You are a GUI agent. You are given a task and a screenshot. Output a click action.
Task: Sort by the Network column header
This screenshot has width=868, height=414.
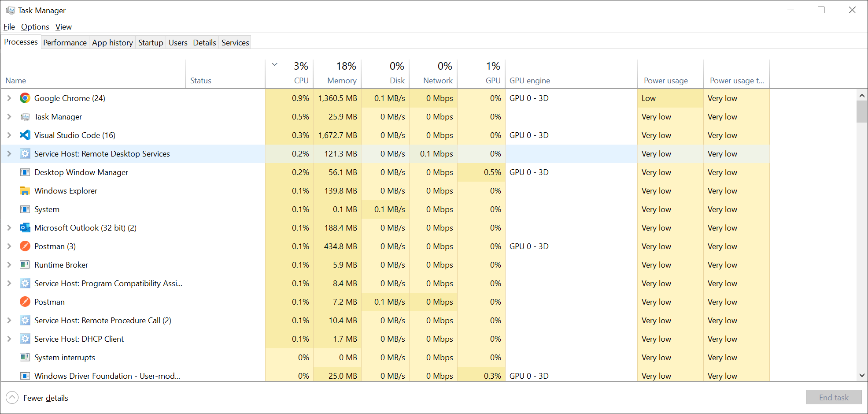pyautogui.click(x=433, y=74)
